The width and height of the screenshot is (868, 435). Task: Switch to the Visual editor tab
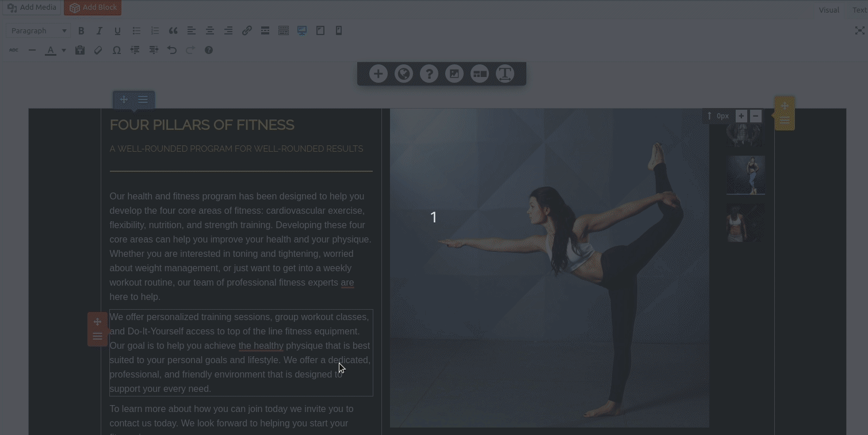[829, 10]
